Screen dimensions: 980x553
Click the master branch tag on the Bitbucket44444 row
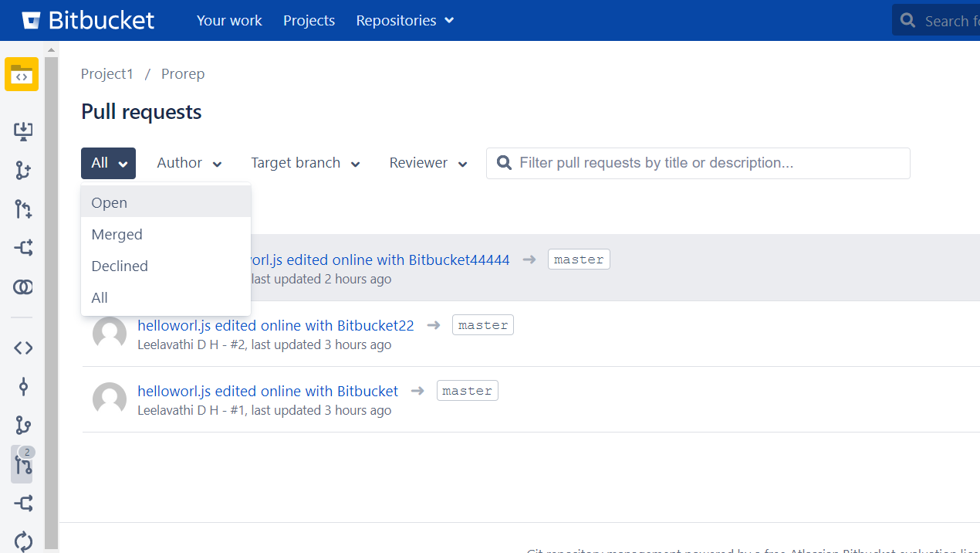(579, 260)
